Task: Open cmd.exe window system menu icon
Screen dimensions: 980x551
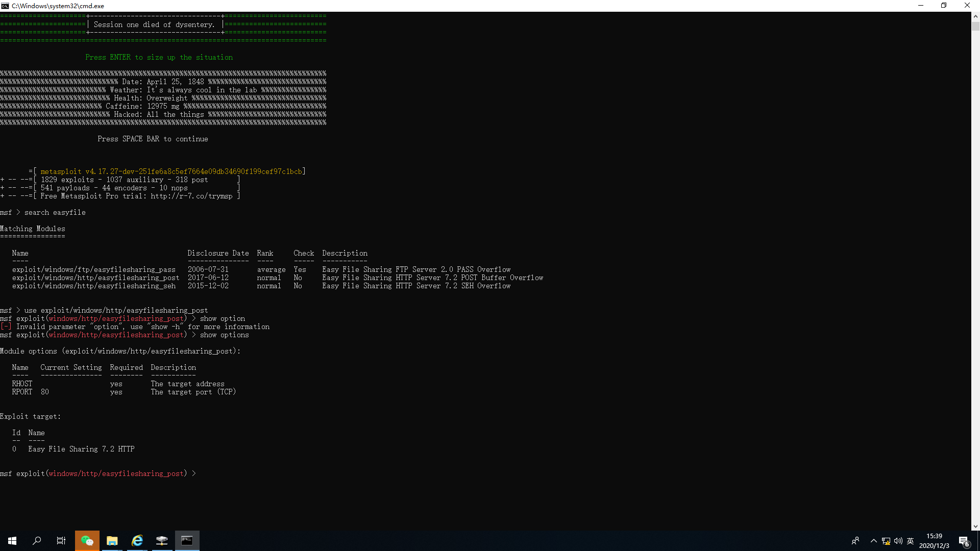Action: (x=5, y=6)
